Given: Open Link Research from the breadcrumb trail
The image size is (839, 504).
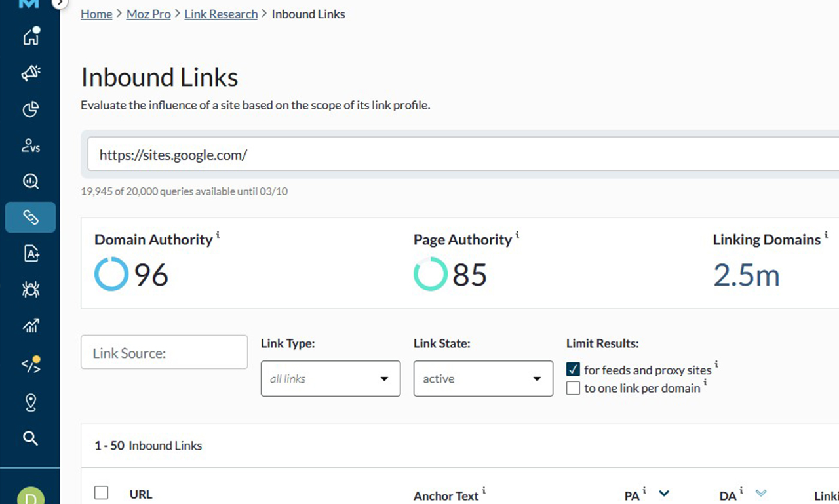Looking at the screenshot, I should (221, 14).
